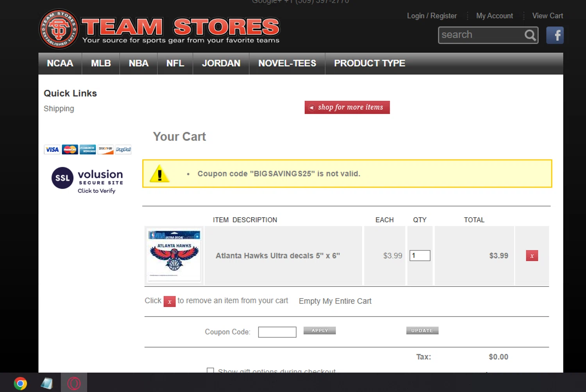The height and width of the screenshot is (392, 586).
Task: Open the NCAA menu
Action: 60,63
